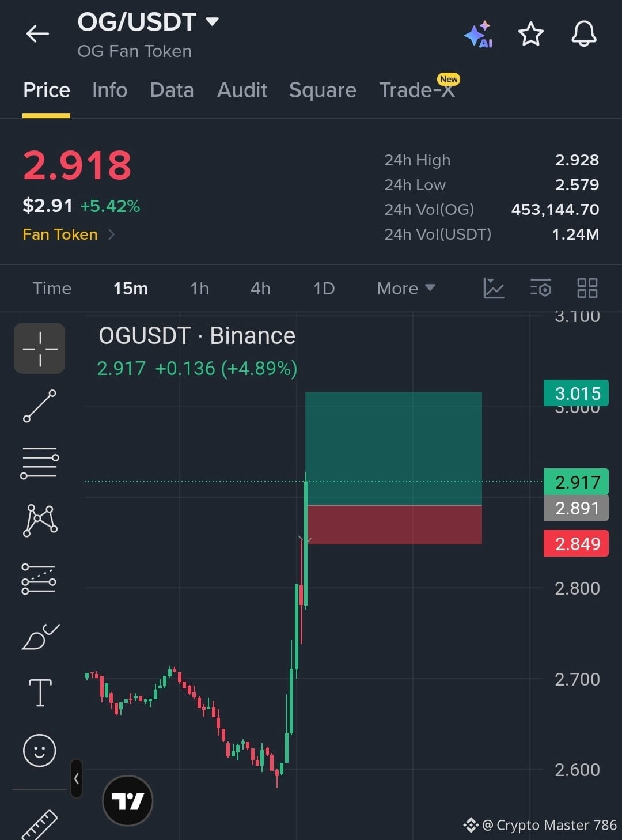The height and width of the screenshot is (840, 622).
Task: Tap the +5.42% change value
Action: tap(110, 206)
